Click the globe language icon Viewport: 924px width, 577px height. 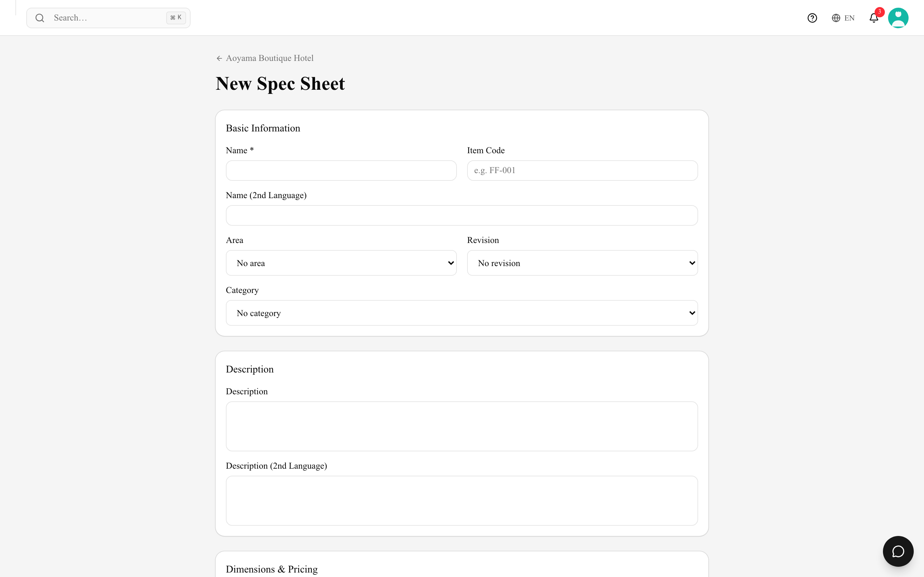point(836,18)
